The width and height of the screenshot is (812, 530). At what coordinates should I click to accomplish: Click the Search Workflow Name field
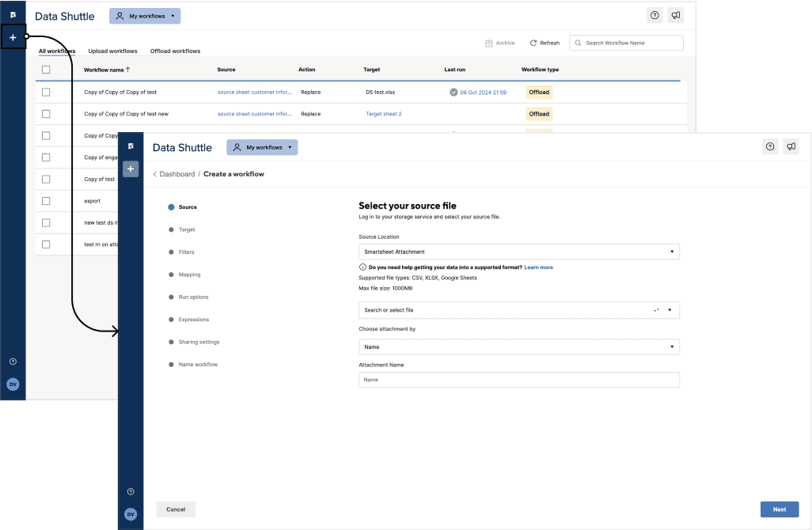(627, 43)
